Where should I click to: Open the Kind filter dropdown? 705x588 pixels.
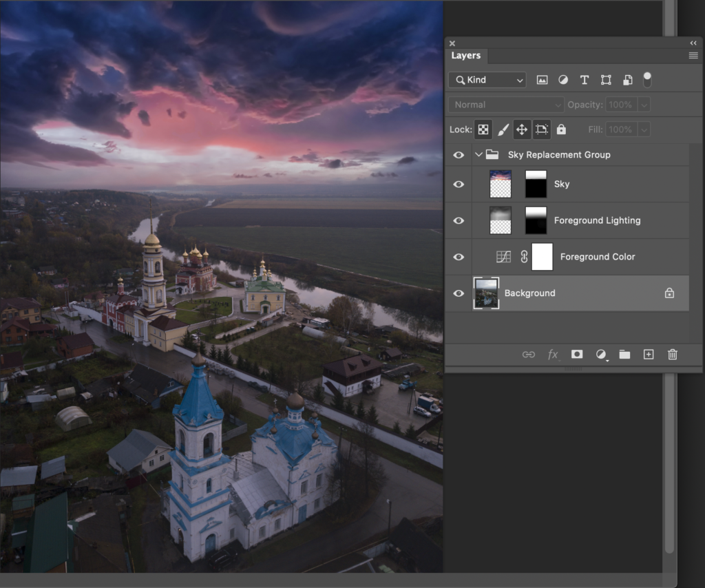coord(487,80)
